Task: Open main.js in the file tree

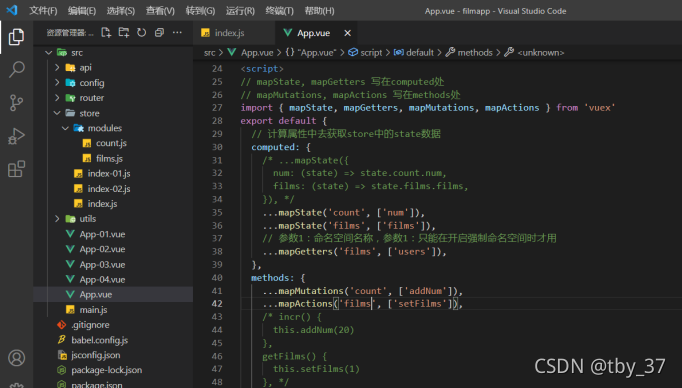Action: tap(113, 310)
